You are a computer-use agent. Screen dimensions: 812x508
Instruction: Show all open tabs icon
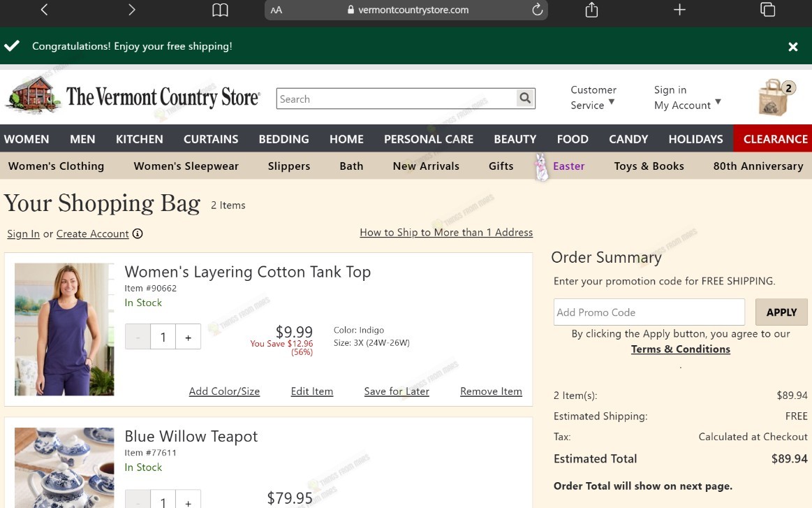(x=767, y=9)
